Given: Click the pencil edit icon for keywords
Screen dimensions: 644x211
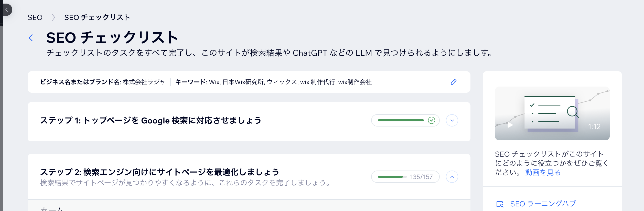Looking at the screenshot, I should [454, 82].
